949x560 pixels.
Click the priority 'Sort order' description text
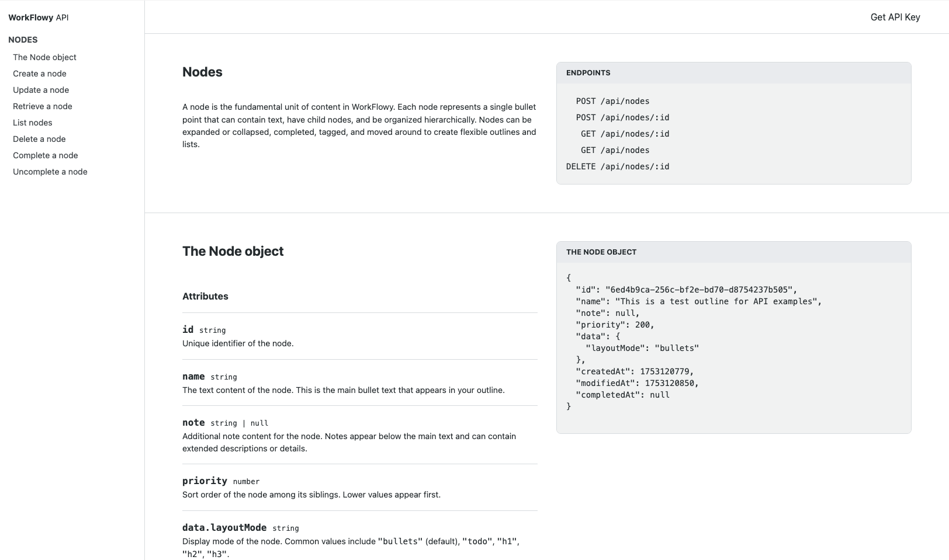(x=311, y=495)
